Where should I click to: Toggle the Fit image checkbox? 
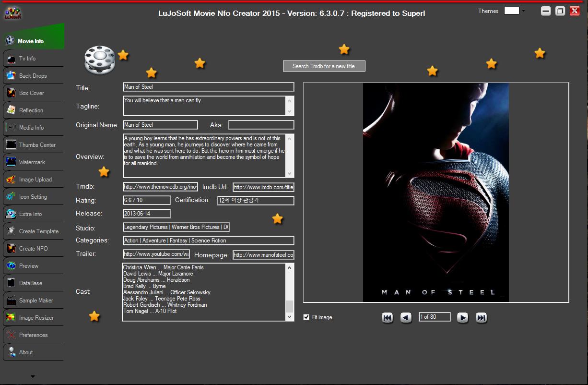[306, 317]
